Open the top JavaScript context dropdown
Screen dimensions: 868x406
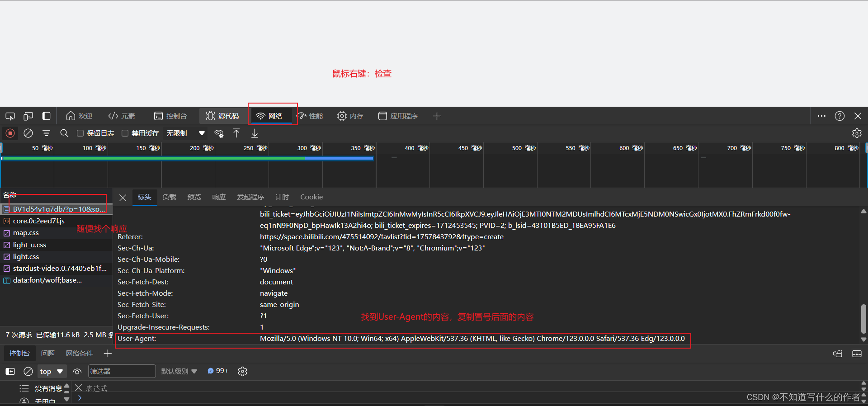click(52, 372)
